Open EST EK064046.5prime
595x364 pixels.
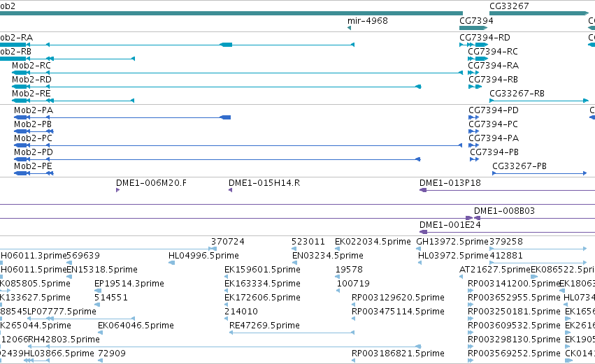136,326
